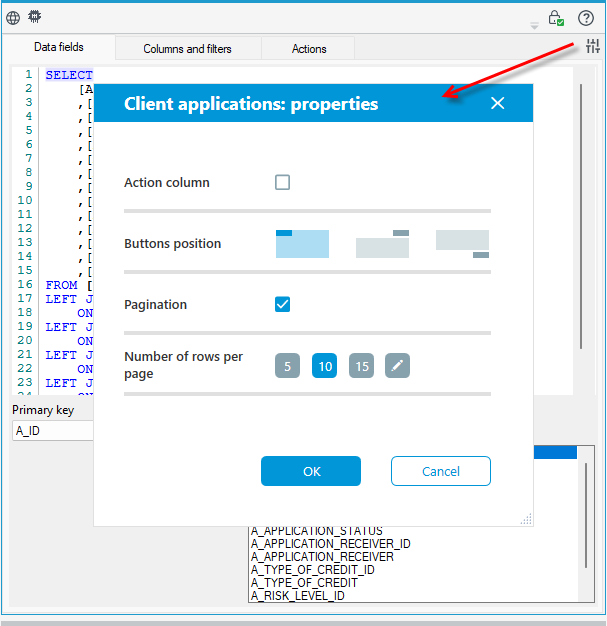Click the Primary key A_ID input field
607x626 pixels.
(x=53, y=431)
